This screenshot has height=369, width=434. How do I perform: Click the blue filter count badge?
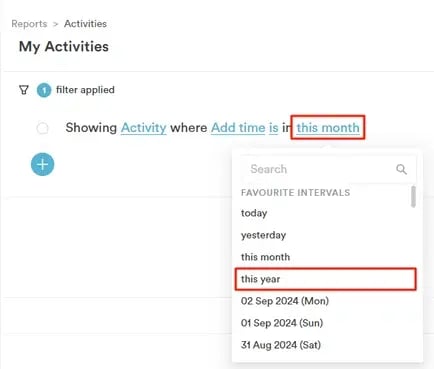[x=44, y=90]
